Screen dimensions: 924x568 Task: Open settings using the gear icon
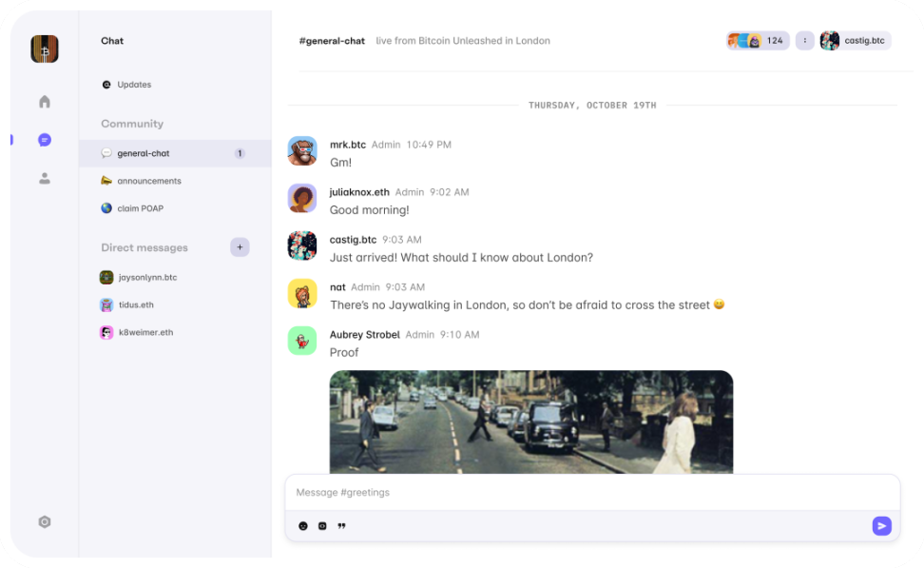[45, 521]
